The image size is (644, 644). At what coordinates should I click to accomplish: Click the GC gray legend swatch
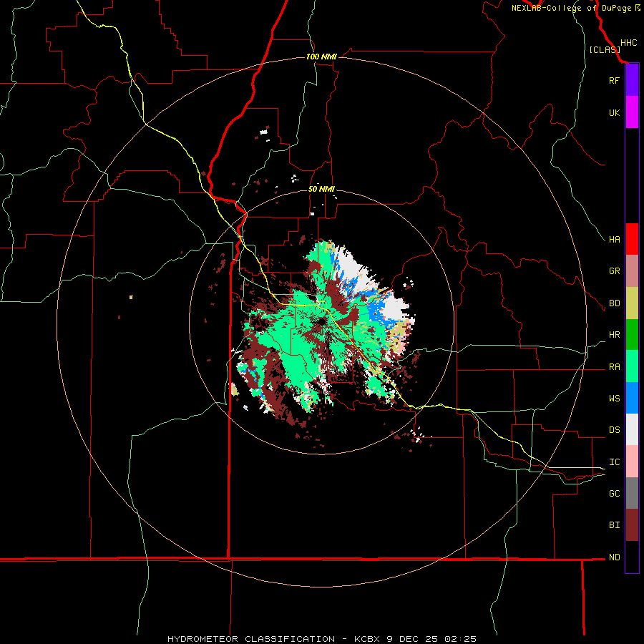click(x=632, y=493)
